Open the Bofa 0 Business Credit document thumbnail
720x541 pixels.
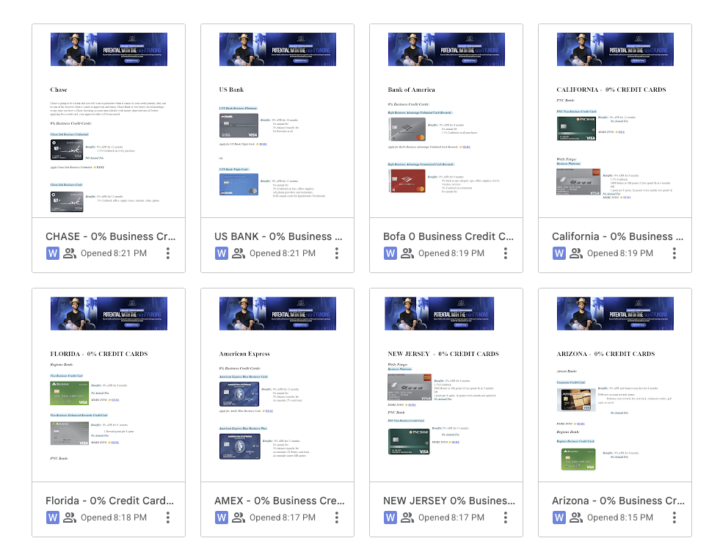(446, 121)
